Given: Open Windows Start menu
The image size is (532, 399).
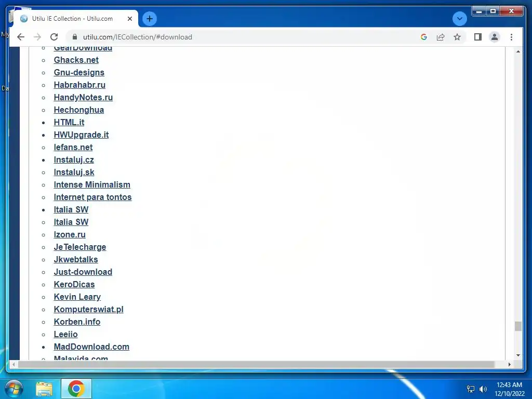Looking at the screenshot, I should pos(14,389).
